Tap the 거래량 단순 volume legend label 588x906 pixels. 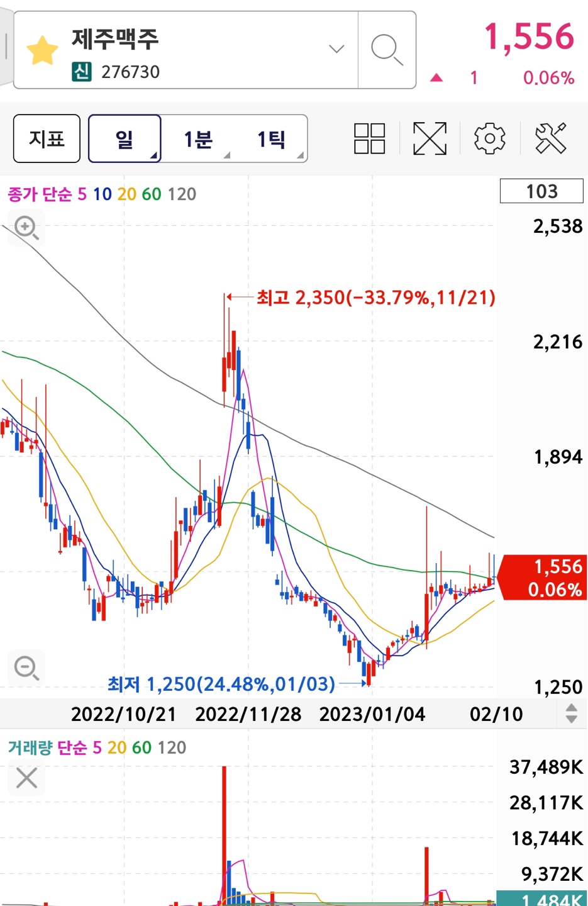click(x=47, y=747)
